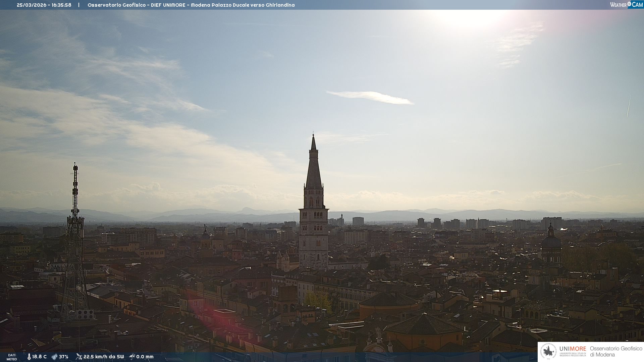Click Osservatorio Geofisico di Modena label

click(x=616, y=352)
